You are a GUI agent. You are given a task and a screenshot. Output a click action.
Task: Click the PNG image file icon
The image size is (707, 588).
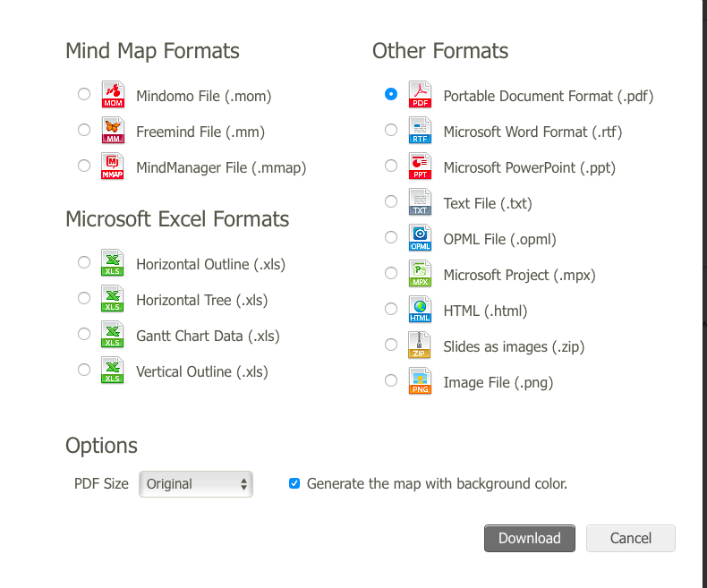coord(420,381)
